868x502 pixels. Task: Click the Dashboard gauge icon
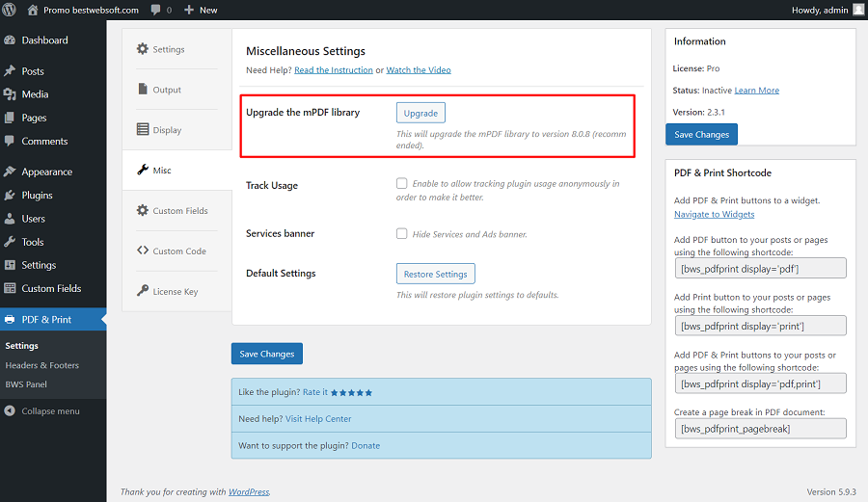click(10, 40)
